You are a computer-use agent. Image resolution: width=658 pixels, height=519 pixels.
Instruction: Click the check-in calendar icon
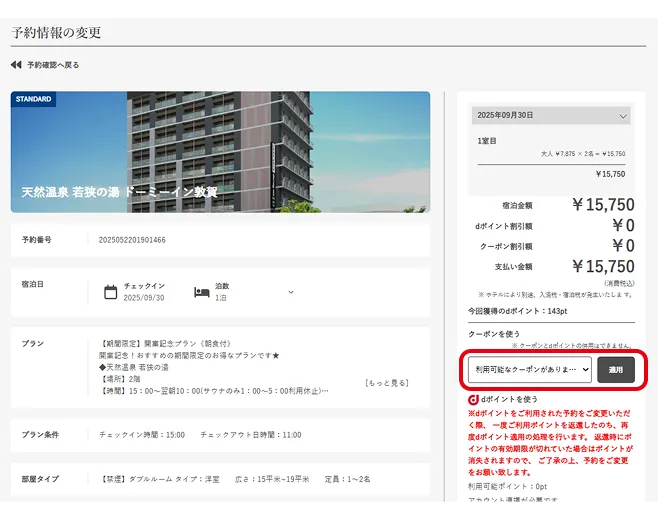pyautogui.click(x=110, y=292)
